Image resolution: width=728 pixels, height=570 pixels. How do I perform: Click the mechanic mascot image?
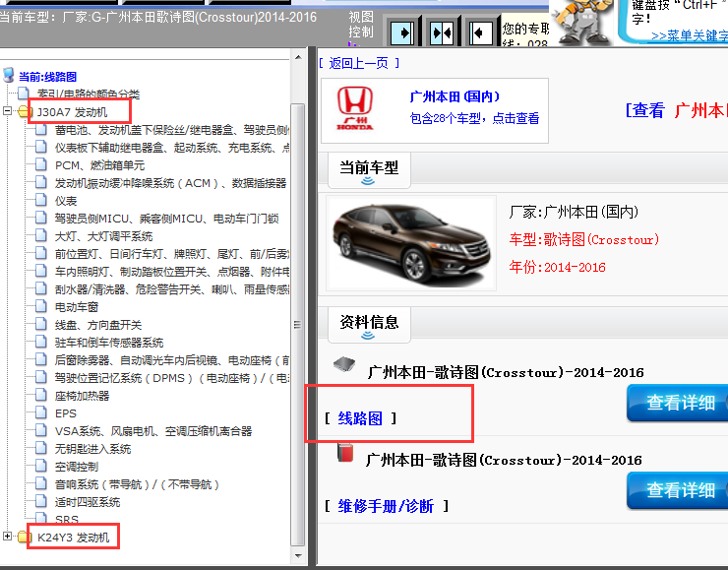point(582,23)
